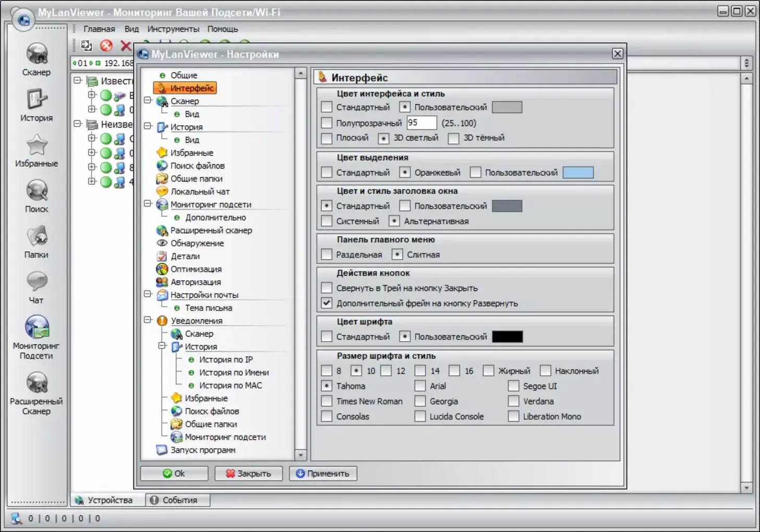Click the blue selection color swatch
760x532 pixels.
click(578, 173)
